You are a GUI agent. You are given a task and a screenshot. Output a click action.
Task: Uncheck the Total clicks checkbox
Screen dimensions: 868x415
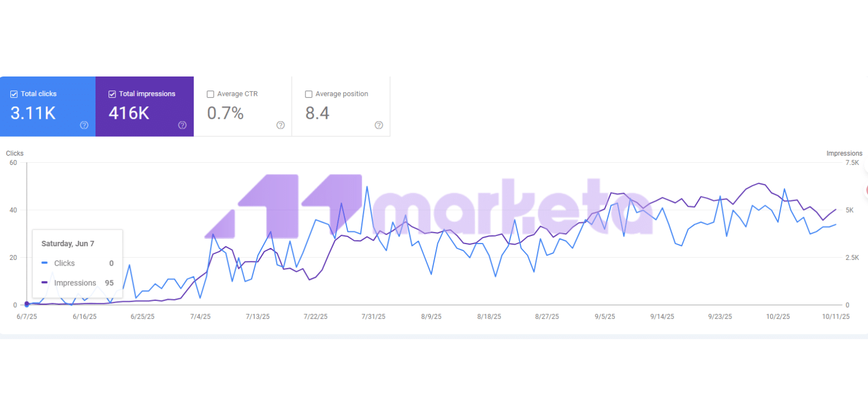click(14, 94)
